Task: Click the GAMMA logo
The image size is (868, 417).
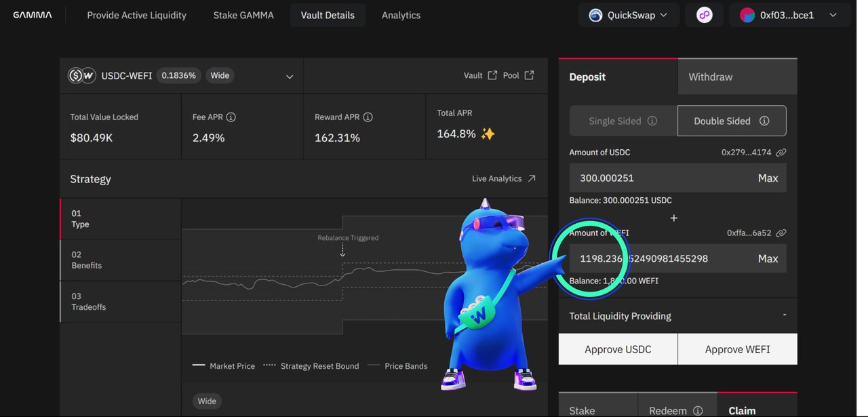Action: pyautogui.click(x=32, y=15)
